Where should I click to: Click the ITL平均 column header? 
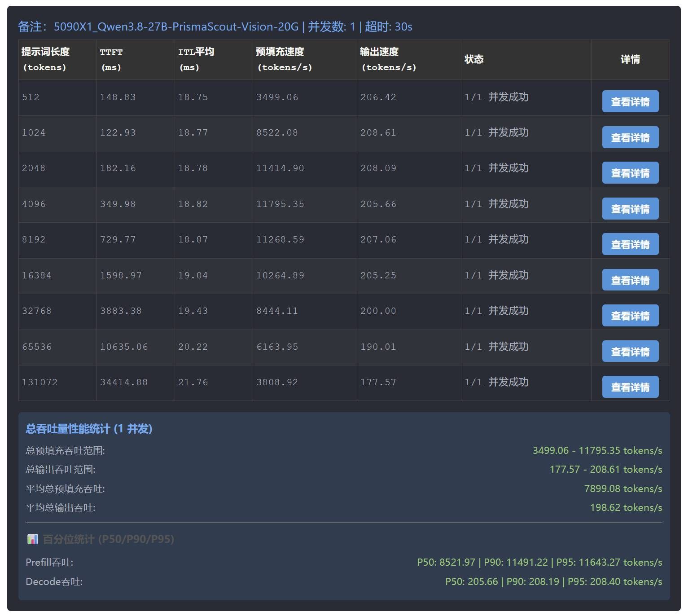(214, 60)
